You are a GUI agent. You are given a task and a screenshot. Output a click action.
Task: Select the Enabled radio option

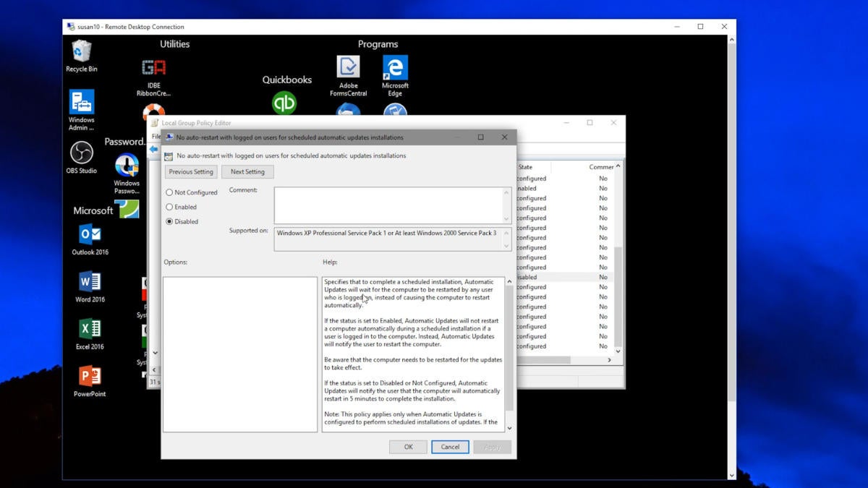tap(182, 207)
